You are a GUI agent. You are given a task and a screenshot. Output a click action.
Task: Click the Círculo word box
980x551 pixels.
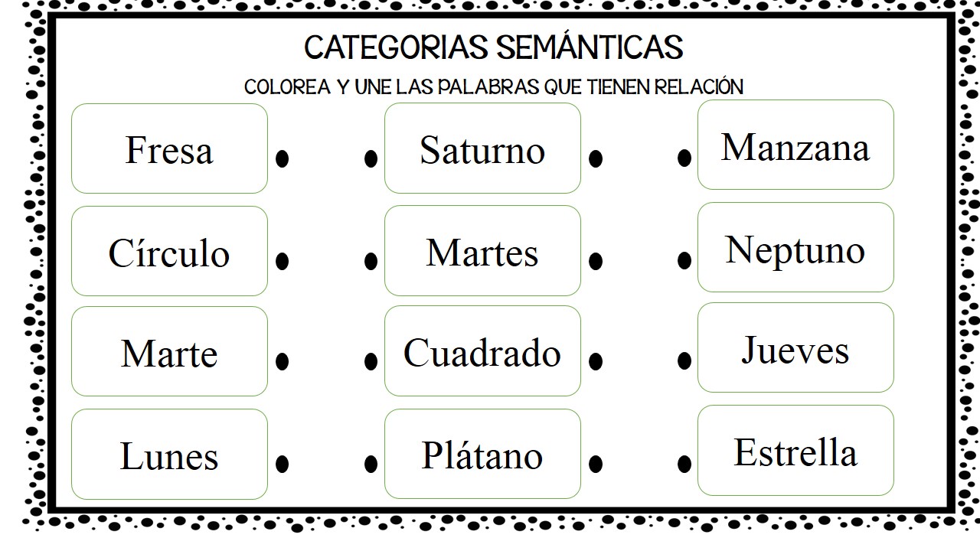(x=169, y=251)
